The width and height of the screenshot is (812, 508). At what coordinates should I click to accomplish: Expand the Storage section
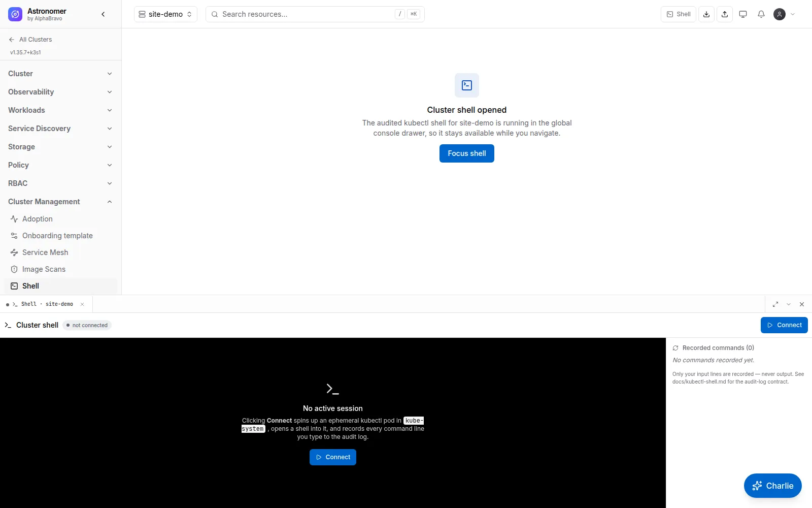[x=60, y=147]
